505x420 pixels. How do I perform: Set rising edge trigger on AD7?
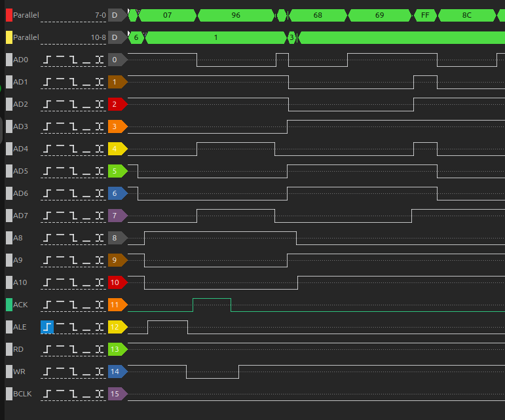point(47,216)
